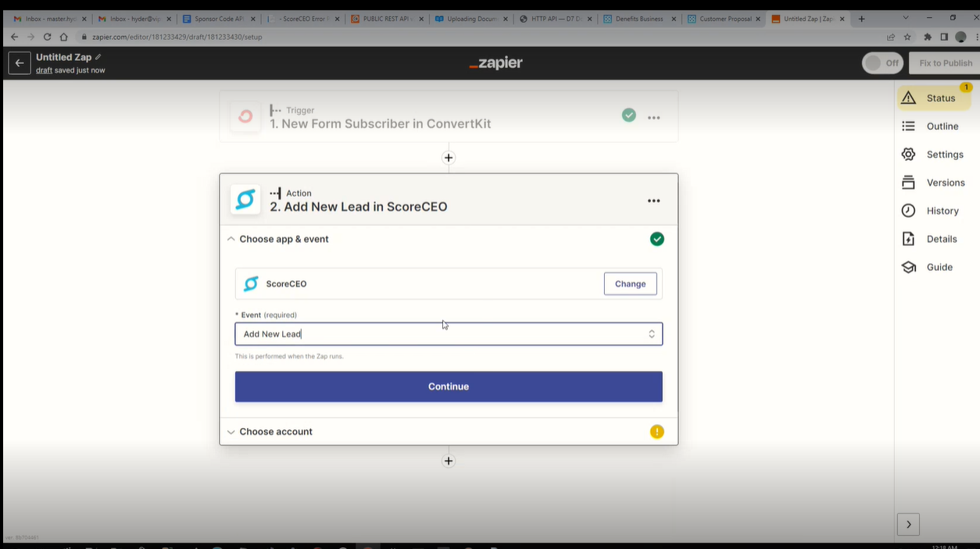Bookmark this page with star icon

point(908,37)
